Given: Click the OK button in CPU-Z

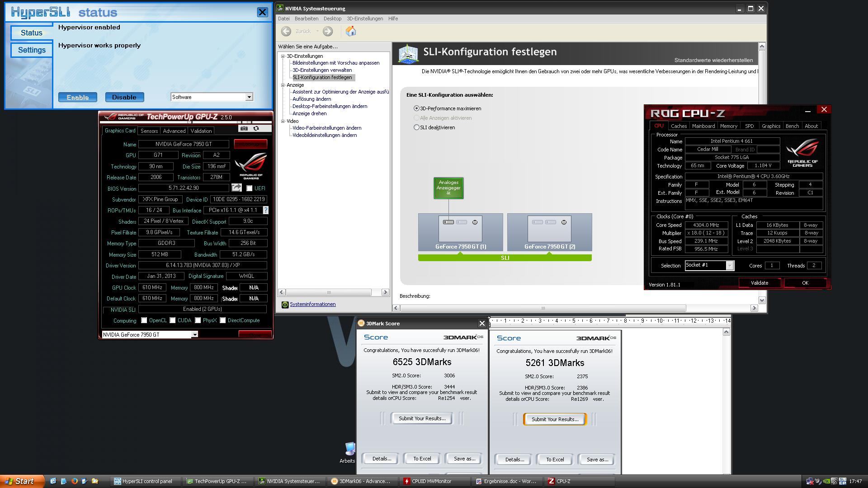Looking at the screenshot, I should coord(805,283).
